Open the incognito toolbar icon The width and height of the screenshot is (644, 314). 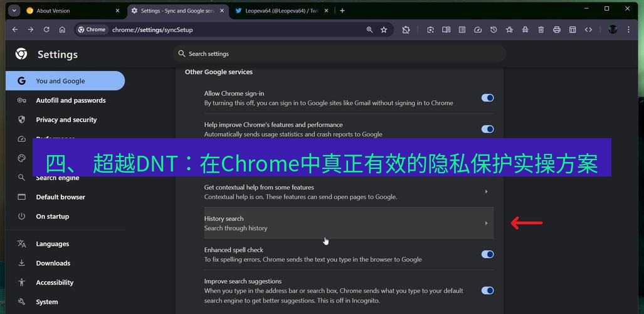tap(525, 30)
